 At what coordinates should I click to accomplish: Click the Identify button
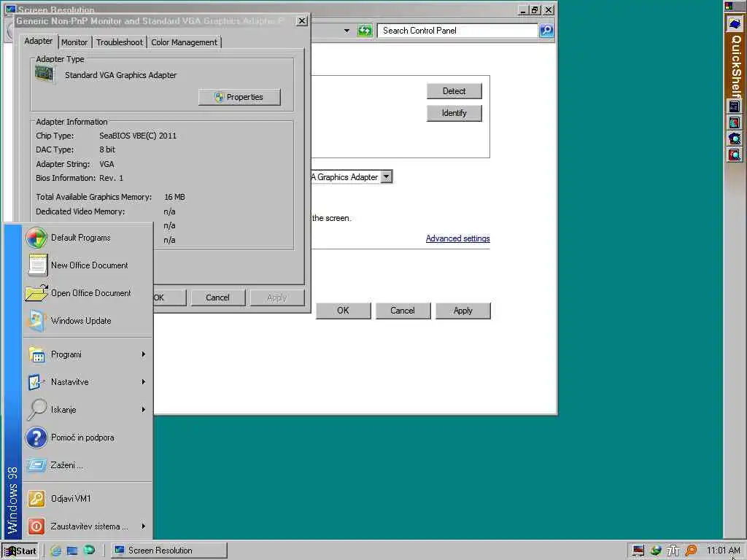454,113
